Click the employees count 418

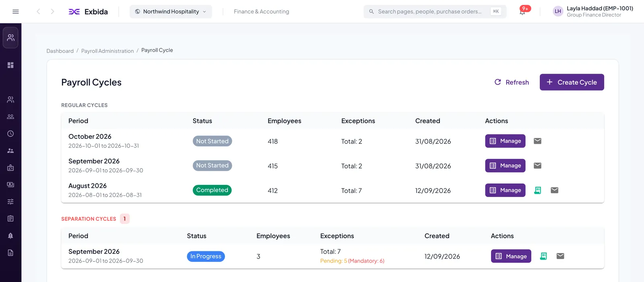272,141
